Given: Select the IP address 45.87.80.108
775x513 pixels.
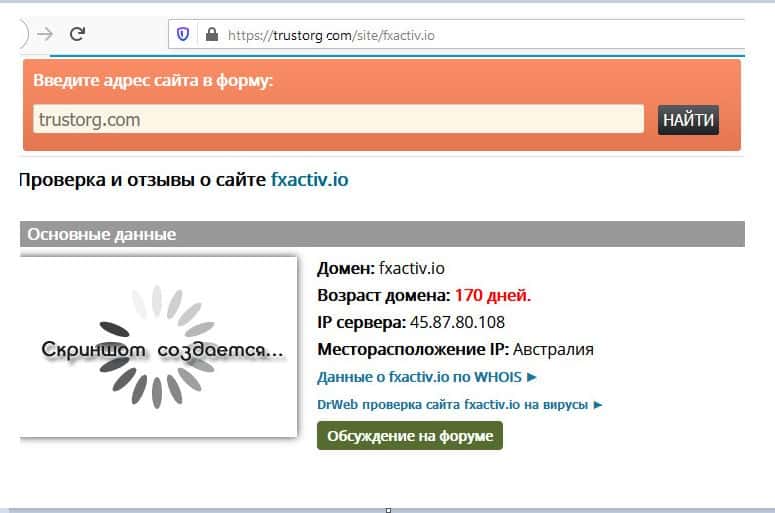Looking at the screenshot, I should 457,323.
